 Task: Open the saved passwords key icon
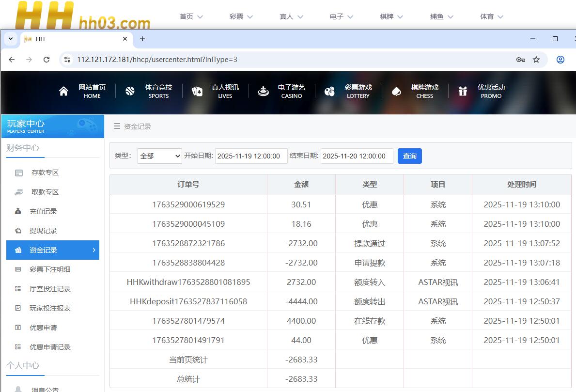click(521, 60)
